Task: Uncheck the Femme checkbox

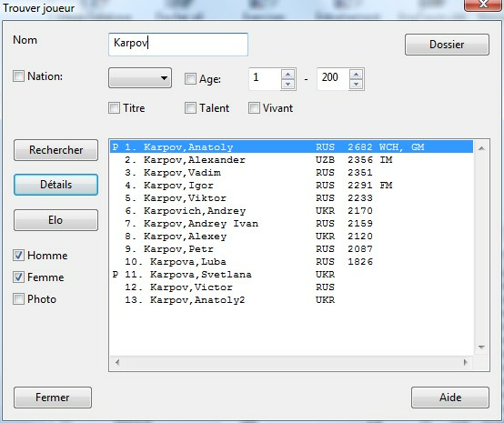Action: (18, 277)
